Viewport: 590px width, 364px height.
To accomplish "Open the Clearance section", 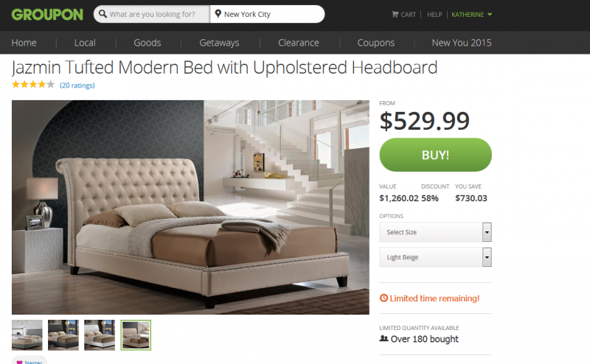I will 299,43.
